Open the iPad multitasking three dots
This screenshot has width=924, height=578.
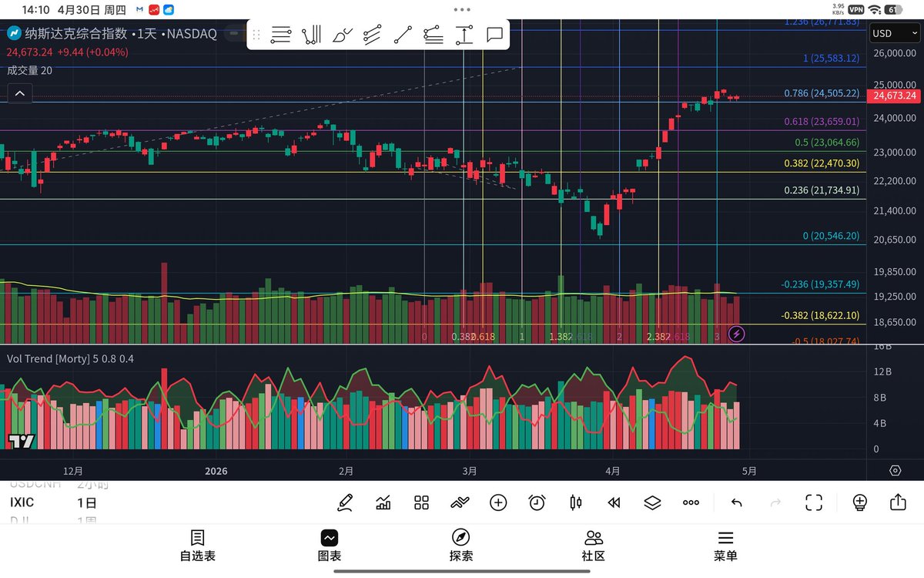pyautogui.click(x=462, y=10)
